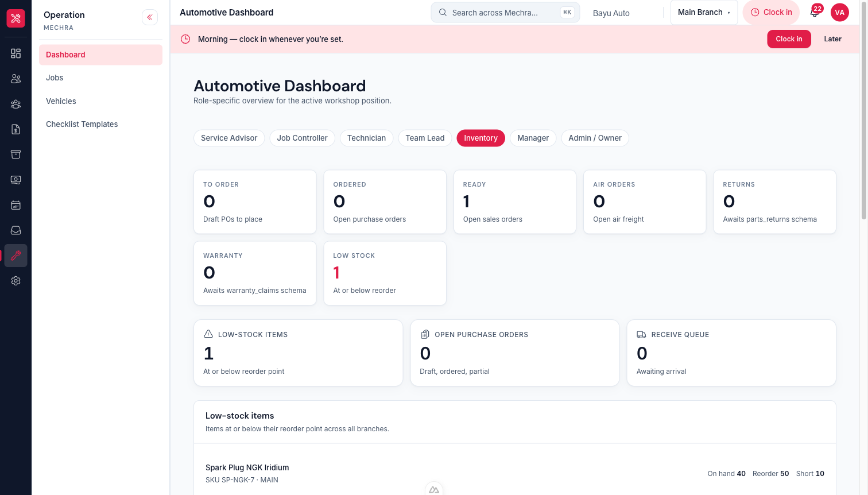Open the Ordered stat card
Image resolution: width=868 pixels, height=495 pixels.
pyautogui.click(x=385, y=202)
